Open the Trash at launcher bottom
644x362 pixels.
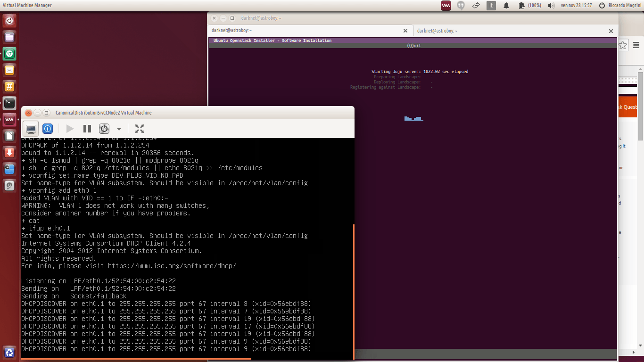coord(9,352)
